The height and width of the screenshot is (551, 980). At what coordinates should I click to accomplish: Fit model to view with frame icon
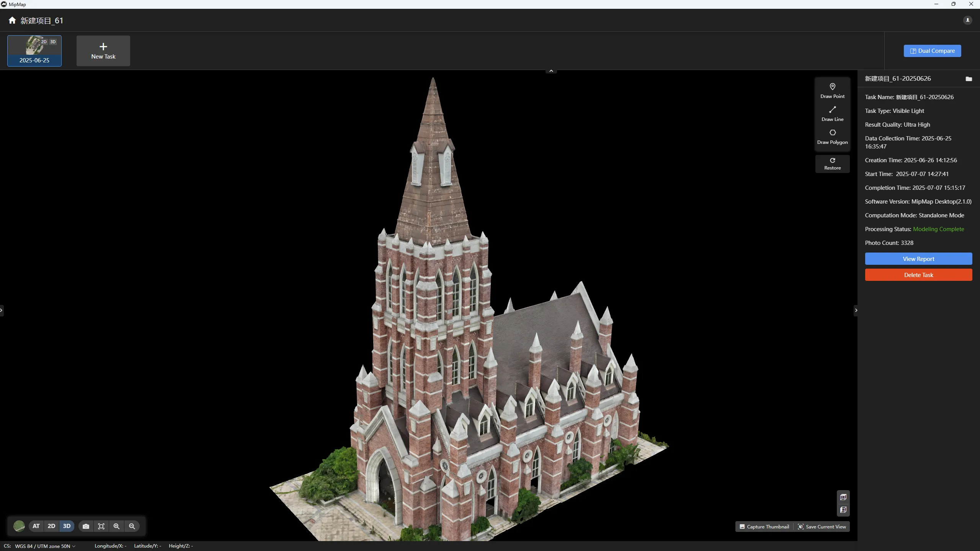(101, 526)
